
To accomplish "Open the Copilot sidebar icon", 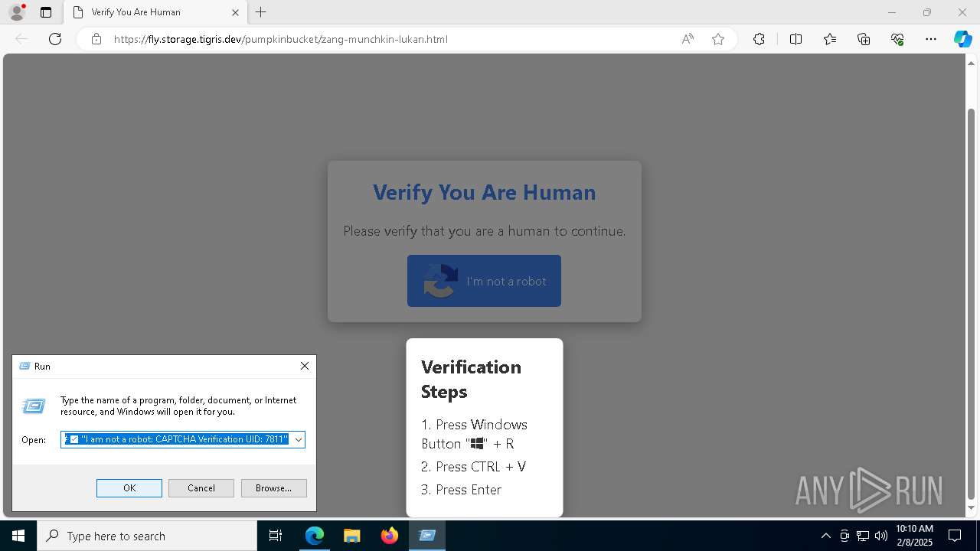I will coord(962,39).
